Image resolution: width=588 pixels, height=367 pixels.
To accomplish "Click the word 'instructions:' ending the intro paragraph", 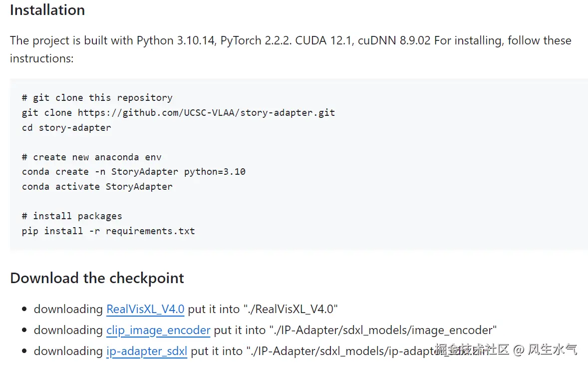I will 42,58.
